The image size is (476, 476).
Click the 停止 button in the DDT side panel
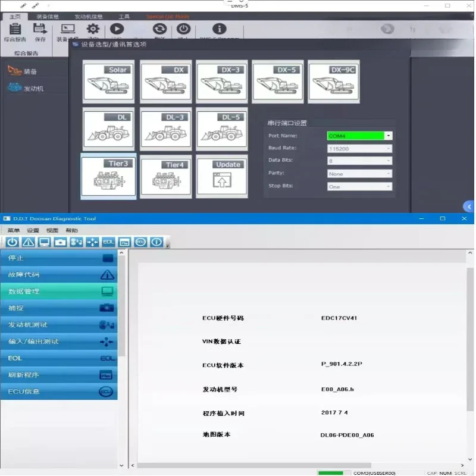pyautogui.click(x=59, y=258)
